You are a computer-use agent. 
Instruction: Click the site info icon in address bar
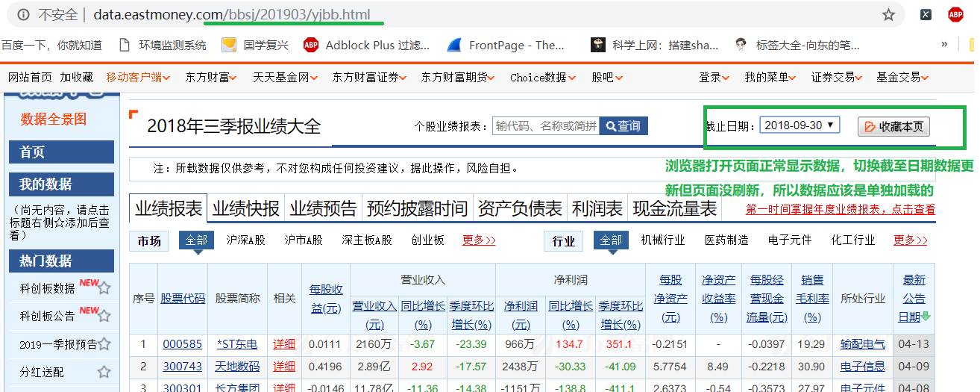[23, 14]
